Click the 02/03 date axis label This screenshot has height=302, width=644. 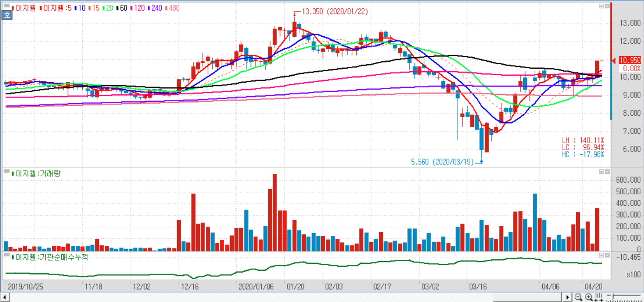tap(334, 286)
